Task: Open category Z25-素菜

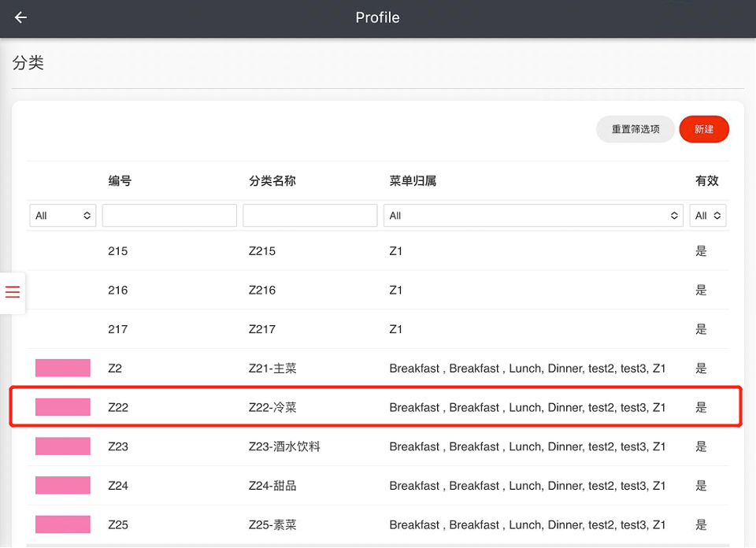Action: (272, 524)
